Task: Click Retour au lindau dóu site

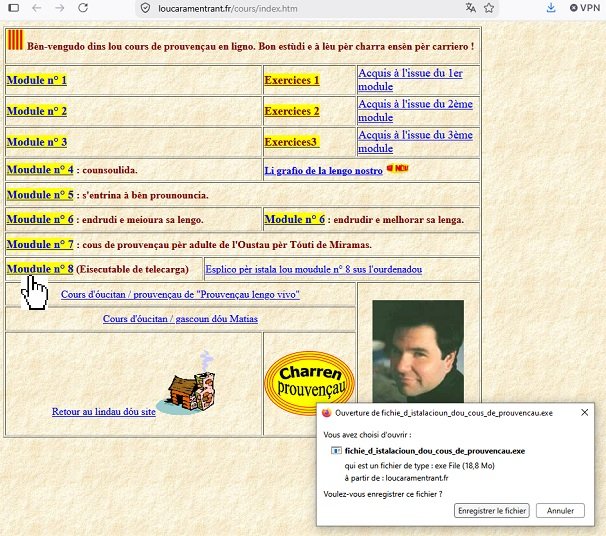Action: coord(104,412)
